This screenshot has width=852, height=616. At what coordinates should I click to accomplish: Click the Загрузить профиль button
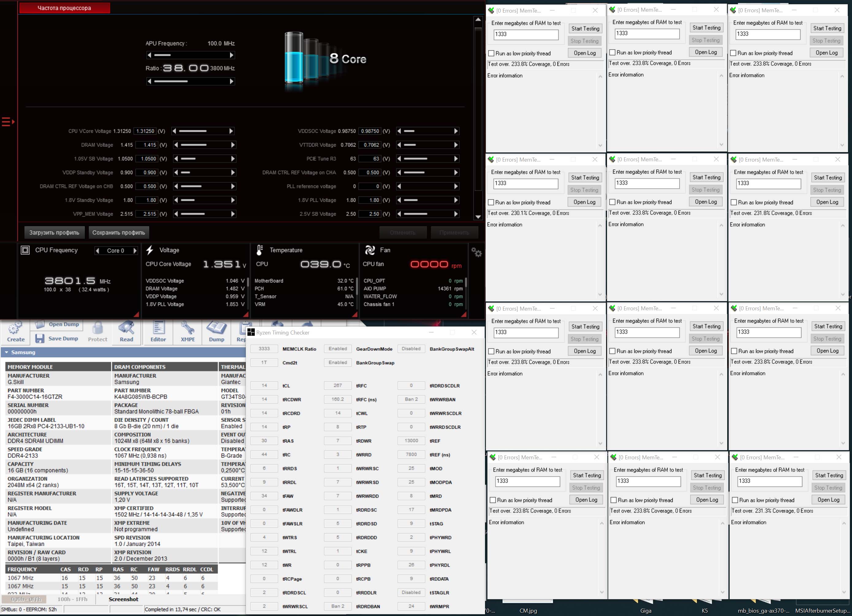(54, 232)
